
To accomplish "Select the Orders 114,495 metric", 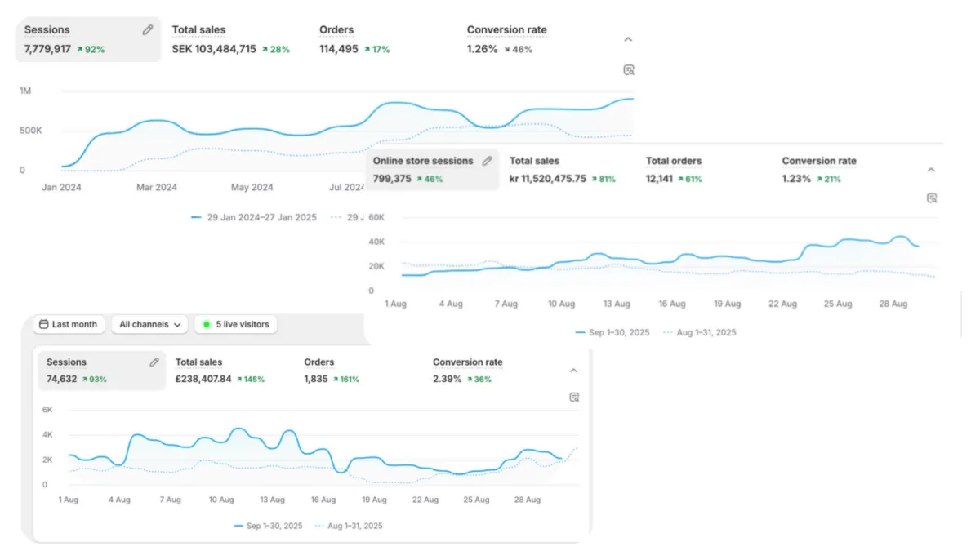I will [x=354, y=39].
